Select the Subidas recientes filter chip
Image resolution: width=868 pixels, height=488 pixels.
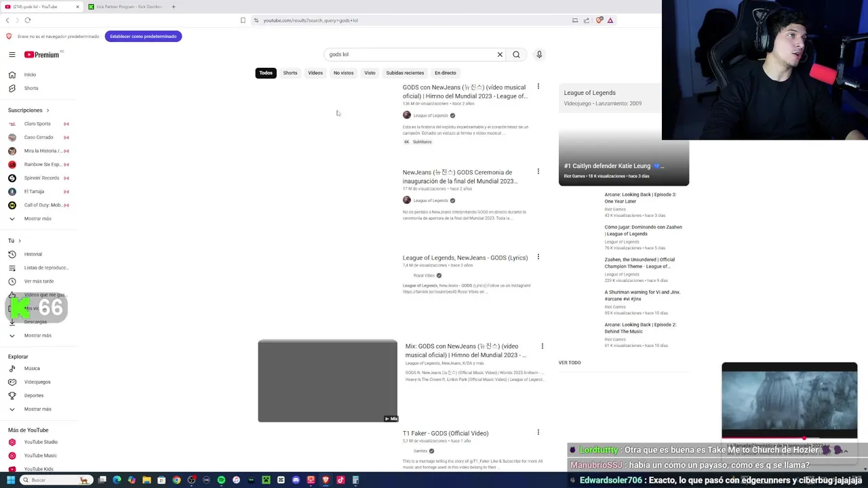pos(405,73)
